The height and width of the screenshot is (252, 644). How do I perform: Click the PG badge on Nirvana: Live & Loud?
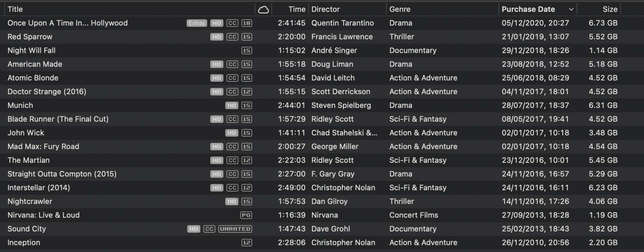pos(246,215)
